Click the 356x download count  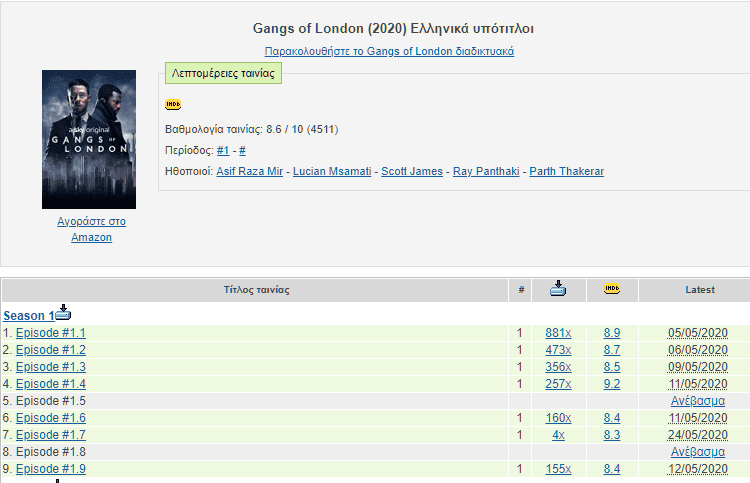click(x=558, y=367)
